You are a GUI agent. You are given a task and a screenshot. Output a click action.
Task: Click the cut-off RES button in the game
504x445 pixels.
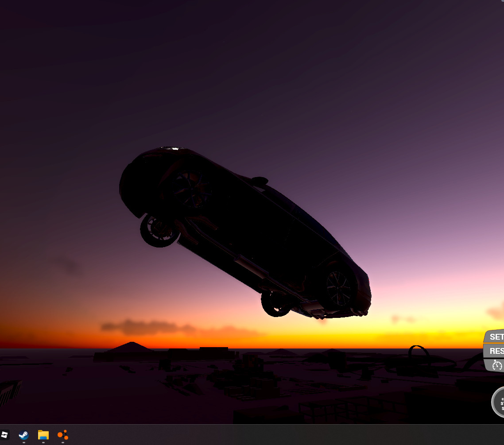coord(494,351)
